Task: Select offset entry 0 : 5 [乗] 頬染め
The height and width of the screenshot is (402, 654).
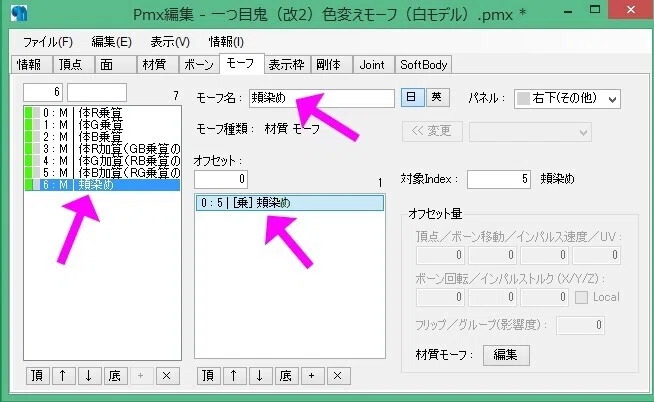Action: click(x=290, y=203)
